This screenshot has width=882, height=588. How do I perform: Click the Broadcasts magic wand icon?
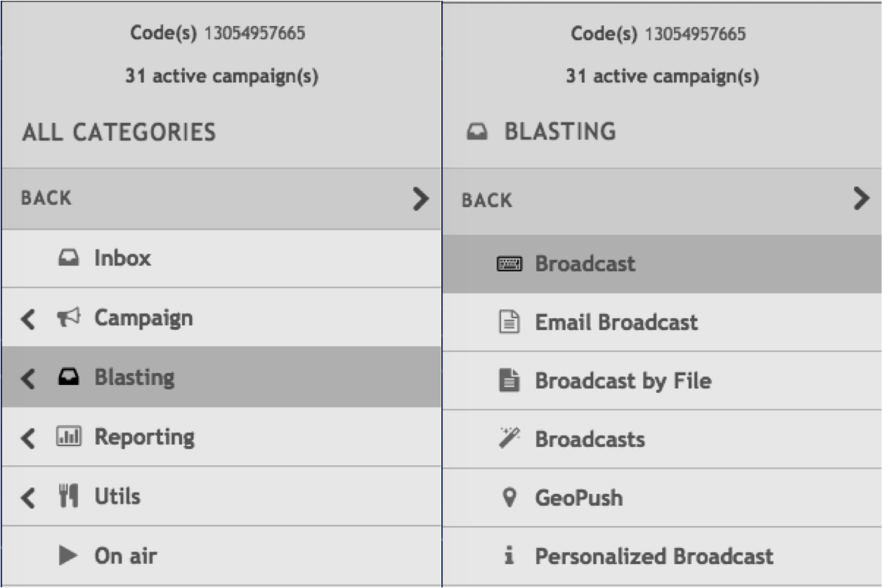pyautogui.click(x=510, y=439)
